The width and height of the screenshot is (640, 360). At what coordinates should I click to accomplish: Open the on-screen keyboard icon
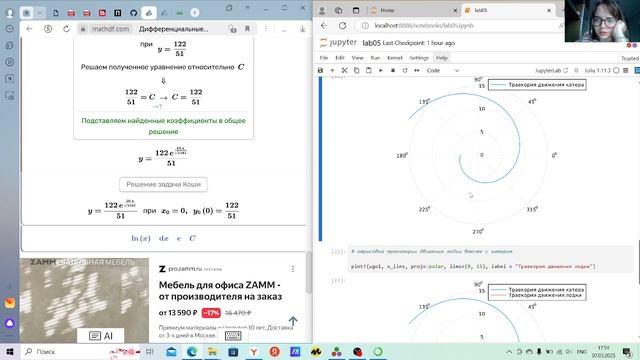pos(233,336)
